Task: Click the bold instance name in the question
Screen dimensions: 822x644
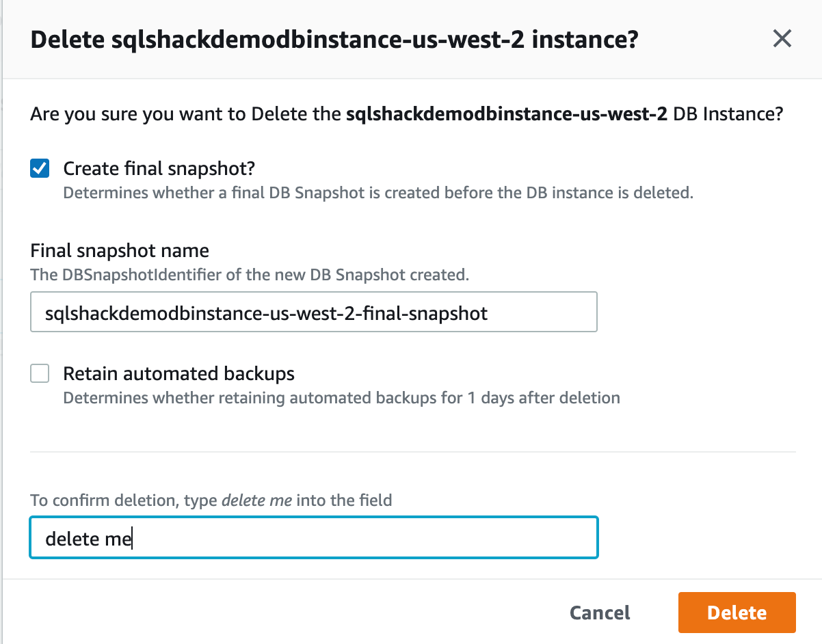Action: coord(506,113)
